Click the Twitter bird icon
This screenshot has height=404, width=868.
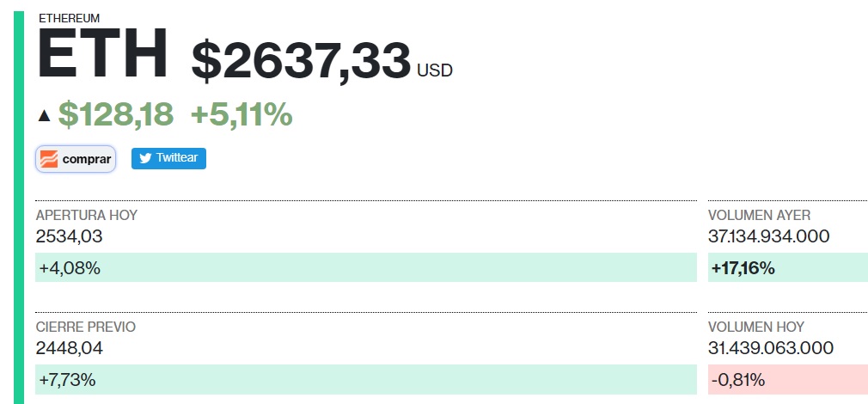pyautogui.click(x=145, y=159)
